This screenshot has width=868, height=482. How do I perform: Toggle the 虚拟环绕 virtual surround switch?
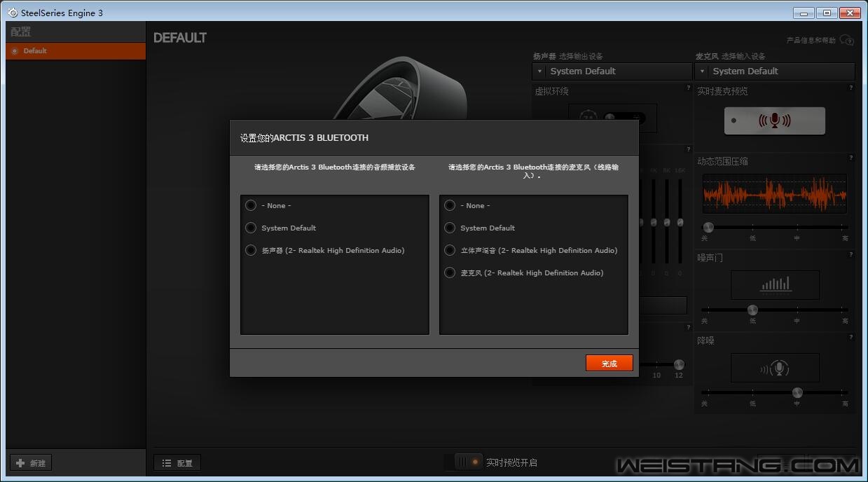[624, 118]
